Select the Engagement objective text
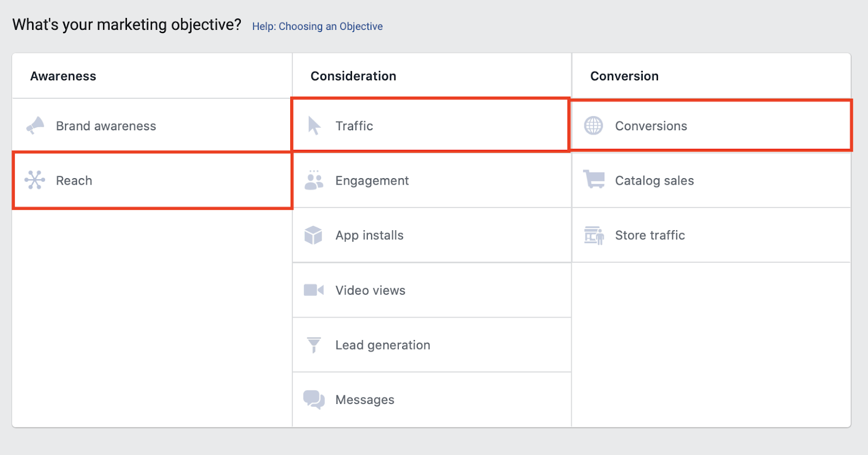Screen dimensions: 868x455 click(x=372, y=181)
